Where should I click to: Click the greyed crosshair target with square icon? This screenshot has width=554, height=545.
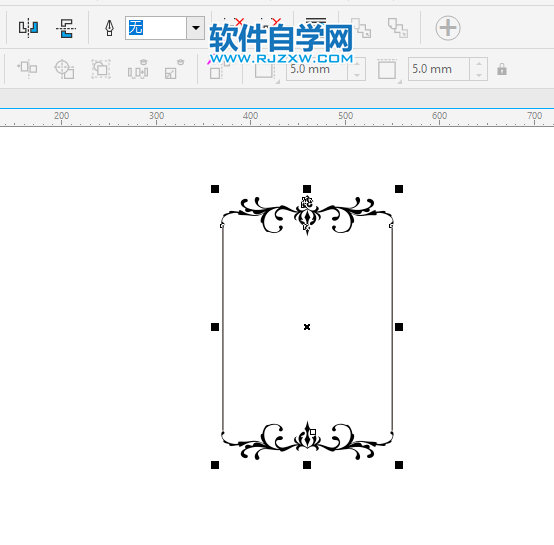click(64, 69)
